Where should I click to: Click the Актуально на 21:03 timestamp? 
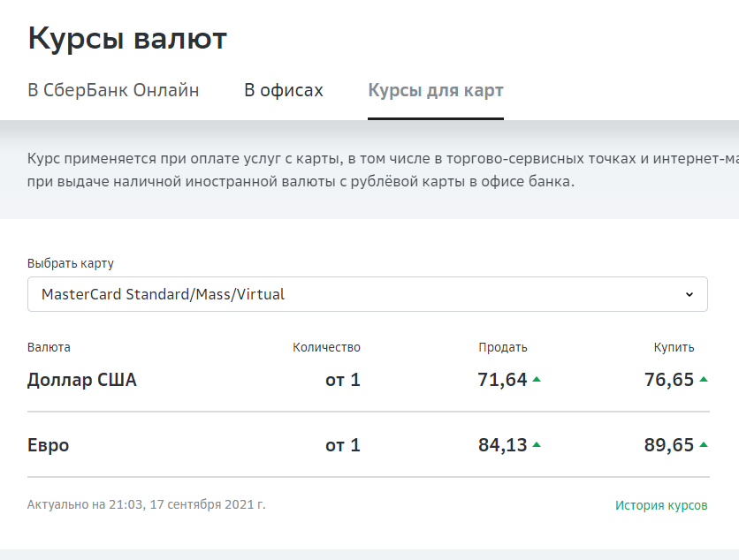[147, 505]
